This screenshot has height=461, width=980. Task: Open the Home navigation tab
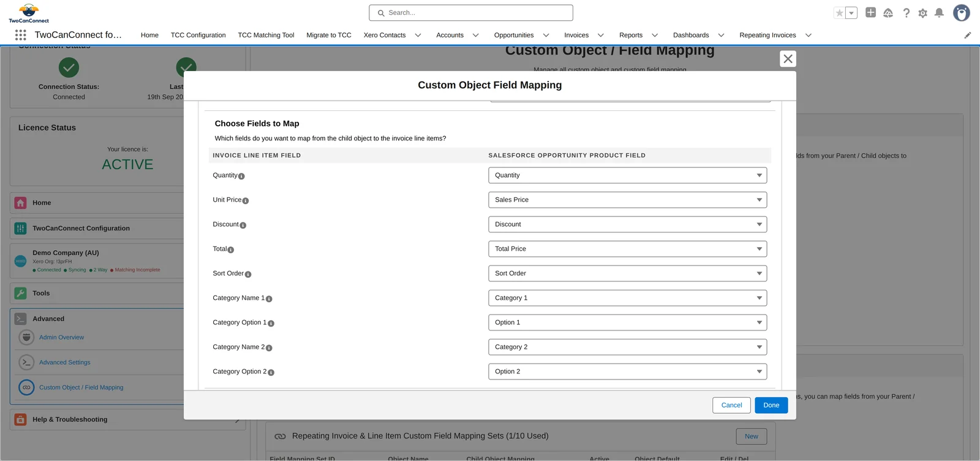pos(149,36)
